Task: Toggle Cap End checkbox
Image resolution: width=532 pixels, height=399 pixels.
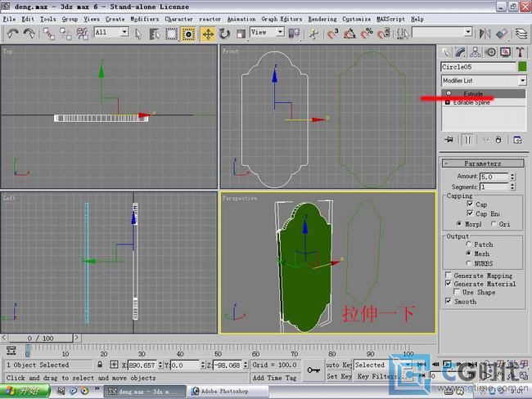Action: pyautogui.click(x=470, y=213)
